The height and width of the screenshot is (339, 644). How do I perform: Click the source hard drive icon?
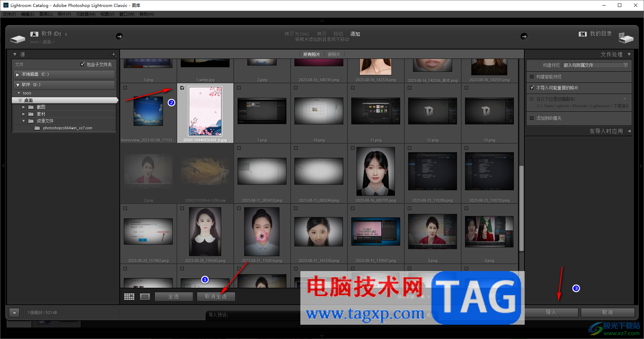pos(18,39)
